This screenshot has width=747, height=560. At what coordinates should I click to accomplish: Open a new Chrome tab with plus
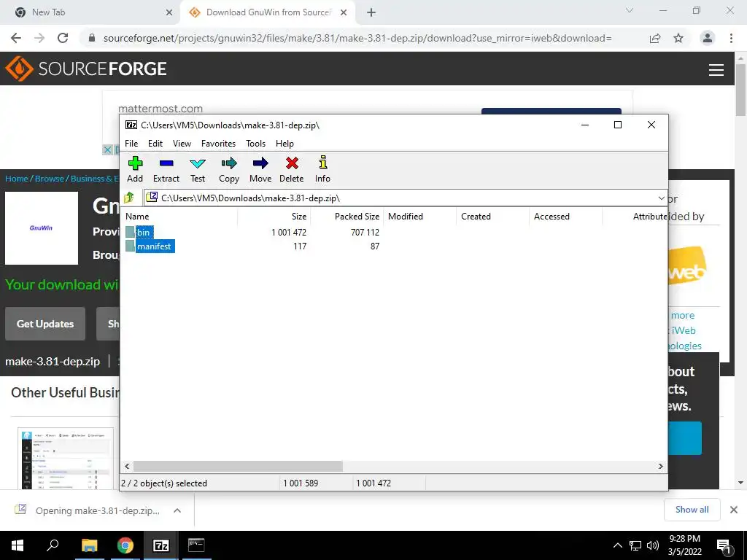point(371,13)
